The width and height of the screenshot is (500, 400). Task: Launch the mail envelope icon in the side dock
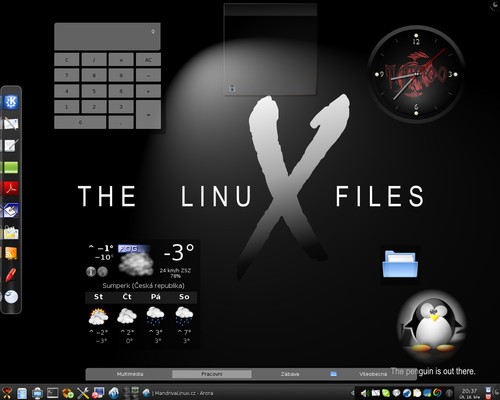click(11, 123)
